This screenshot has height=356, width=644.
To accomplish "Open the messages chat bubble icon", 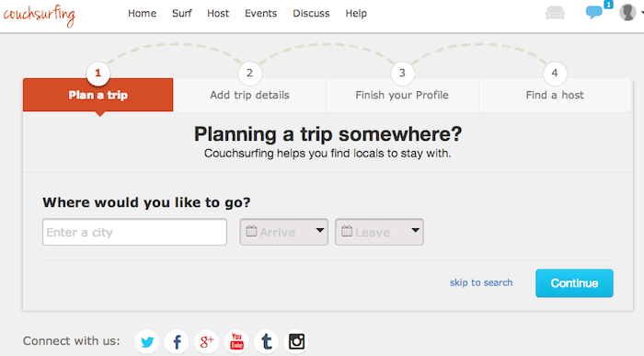I will point(594,12).
